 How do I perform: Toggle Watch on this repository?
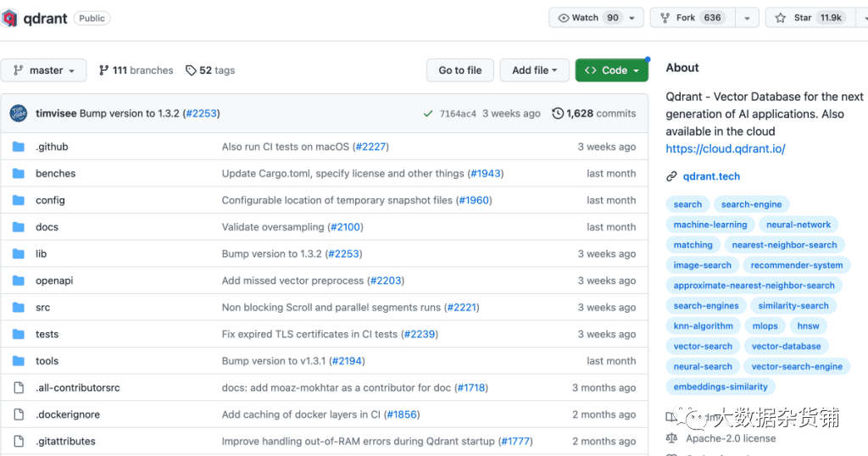[x=590, y=18]
